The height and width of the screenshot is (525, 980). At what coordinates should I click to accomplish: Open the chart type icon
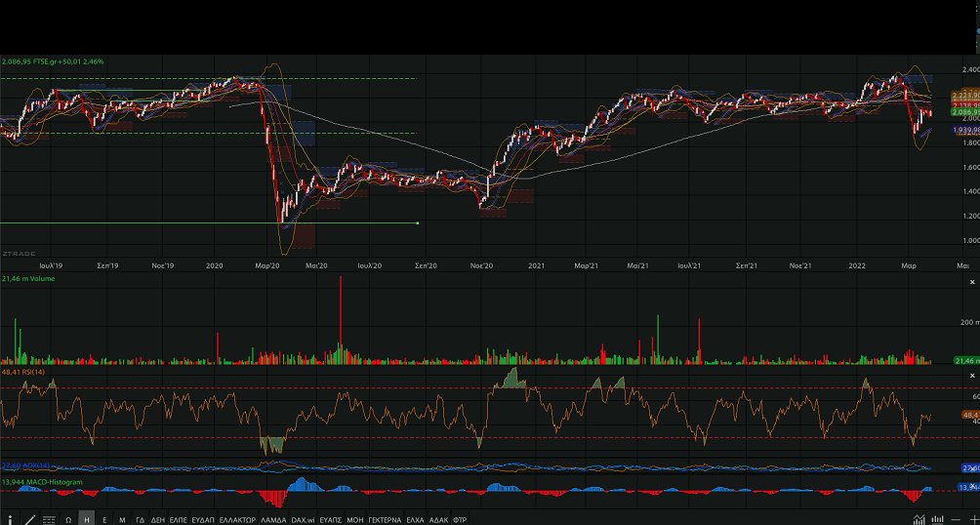click(x=918, y=519)
